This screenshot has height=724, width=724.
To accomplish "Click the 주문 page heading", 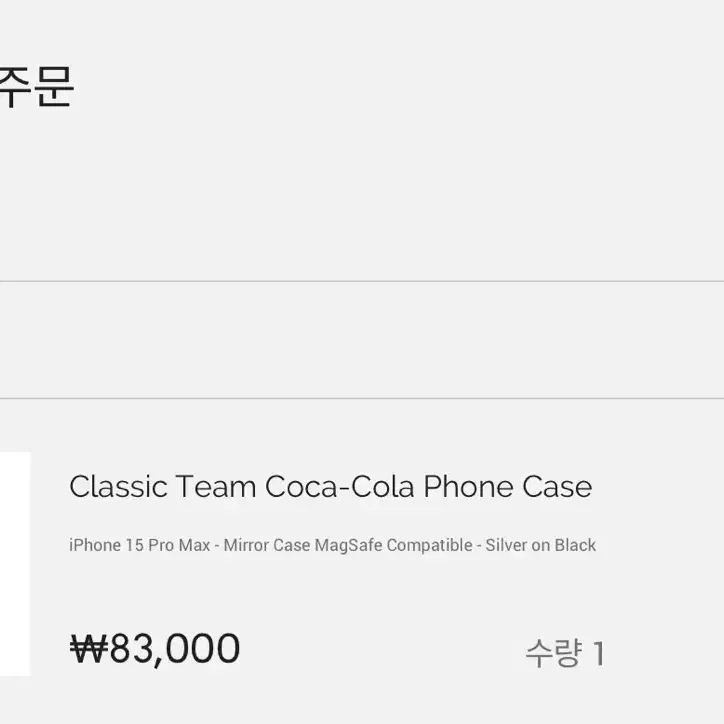I will tap(36, 86).
